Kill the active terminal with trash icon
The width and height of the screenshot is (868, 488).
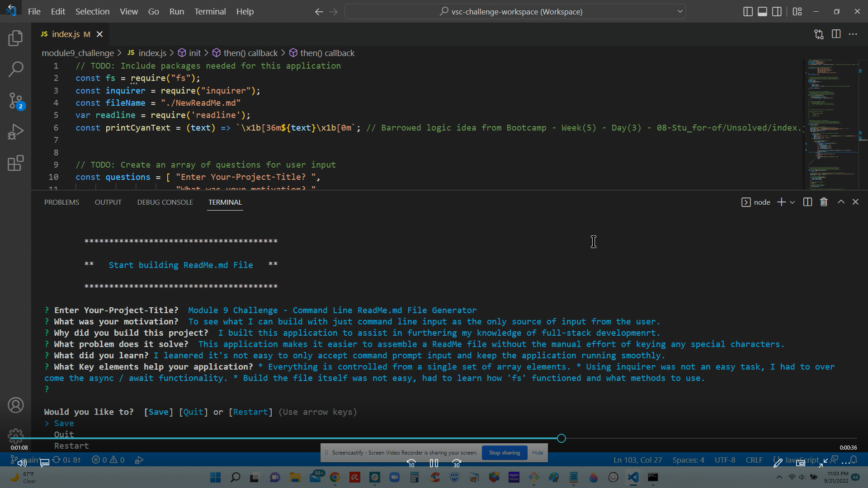[x=823, y=202]
